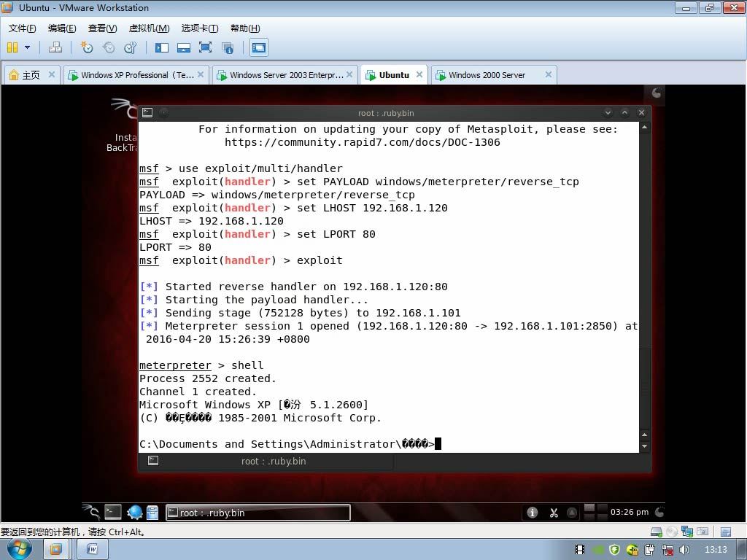Click the Unity mode toolbar icon
Viewport: 747px width, 560px height.
228,47
